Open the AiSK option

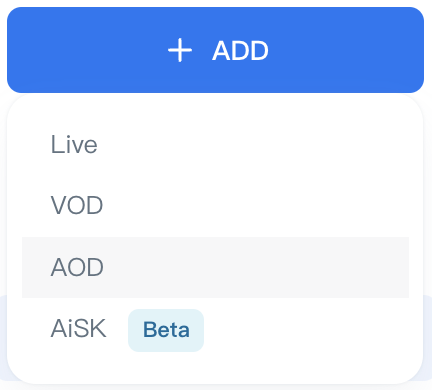click(215, 329)
